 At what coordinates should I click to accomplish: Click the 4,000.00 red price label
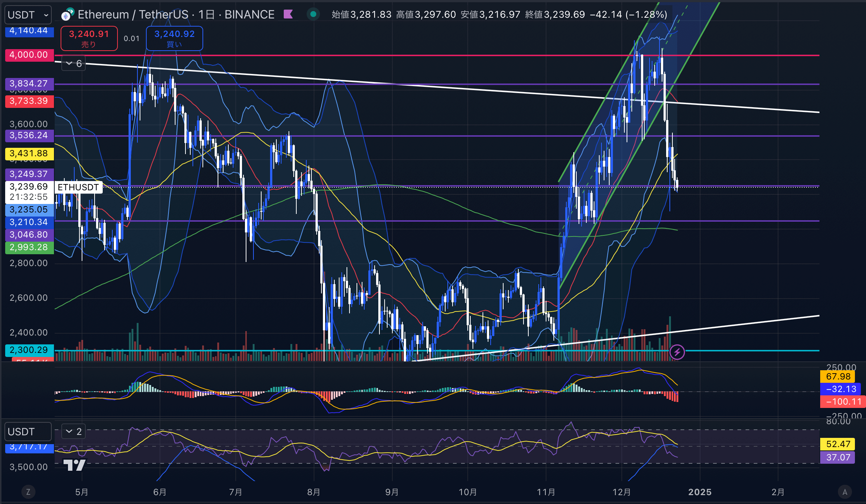click(29, 55)
